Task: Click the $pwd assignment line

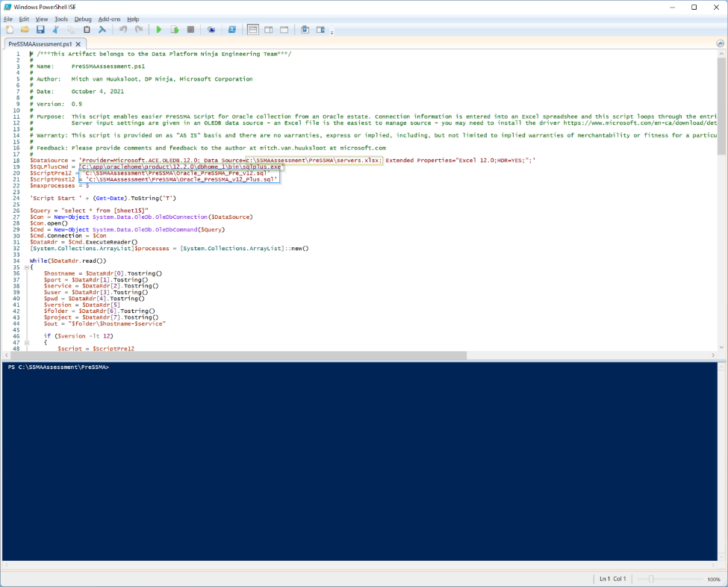Action: pyautogui.click(x=94, y=299)
